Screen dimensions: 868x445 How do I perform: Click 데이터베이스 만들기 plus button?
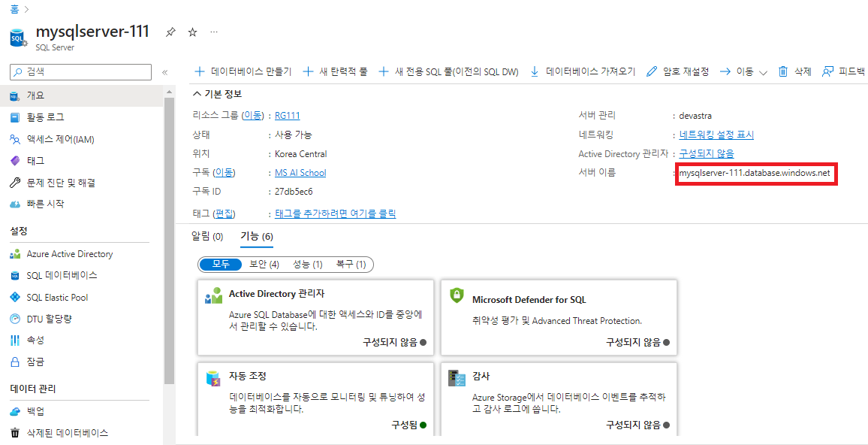243,71
